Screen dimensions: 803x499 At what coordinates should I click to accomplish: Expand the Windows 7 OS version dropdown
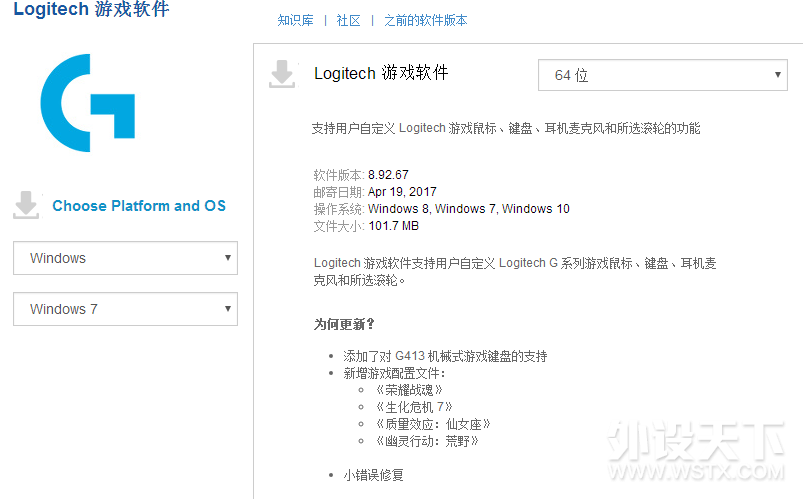(x=125, y=309)
